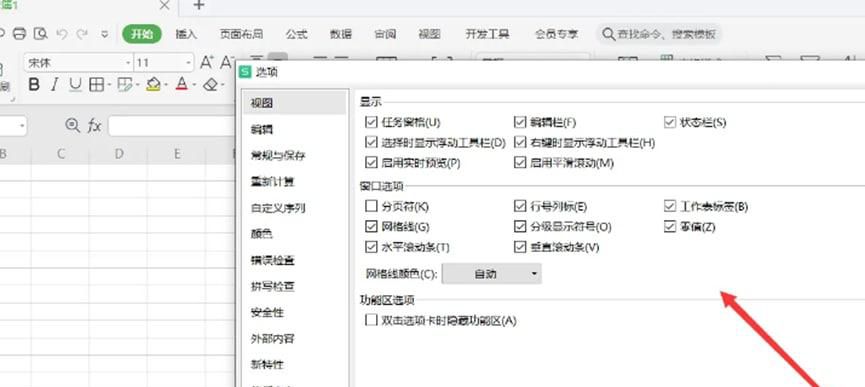This screenshot has width=865, height=387.
Task: Toggle 启用实时预览(P) checkbox
Action: point(371,163)
